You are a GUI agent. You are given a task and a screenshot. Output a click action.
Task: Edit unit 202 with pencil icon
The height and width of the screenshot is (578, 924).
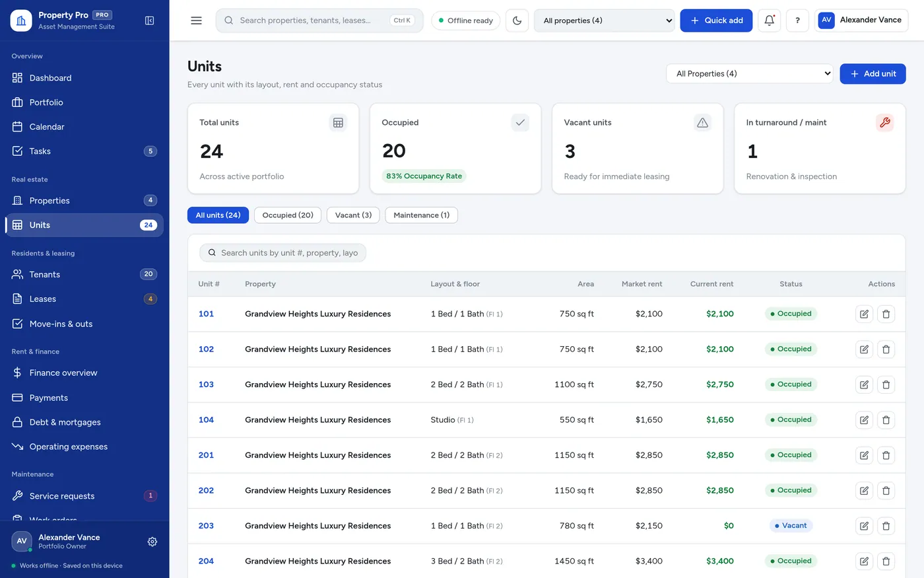(x=864, y=491)
